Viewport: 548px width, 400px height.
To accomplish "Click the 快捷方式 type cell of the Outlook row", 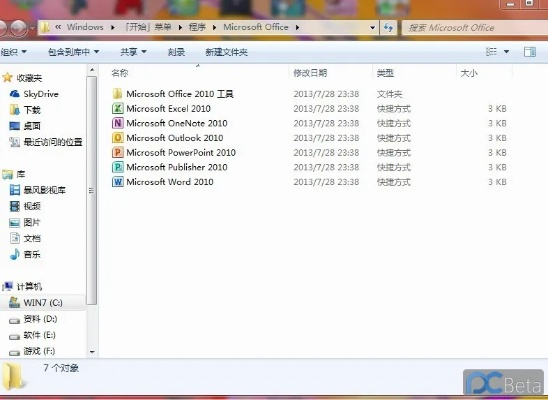I will pyautogui.click(x=394, y=138).
